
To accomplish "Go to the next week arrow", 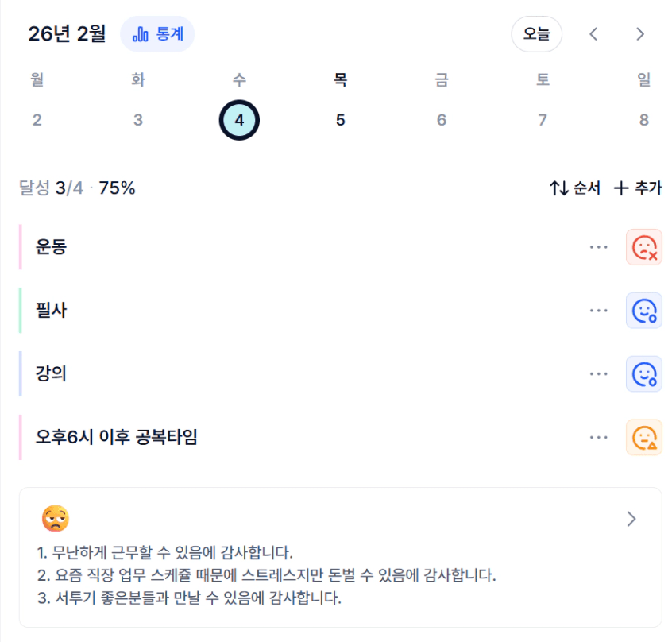I will click(x=640, y=34).
